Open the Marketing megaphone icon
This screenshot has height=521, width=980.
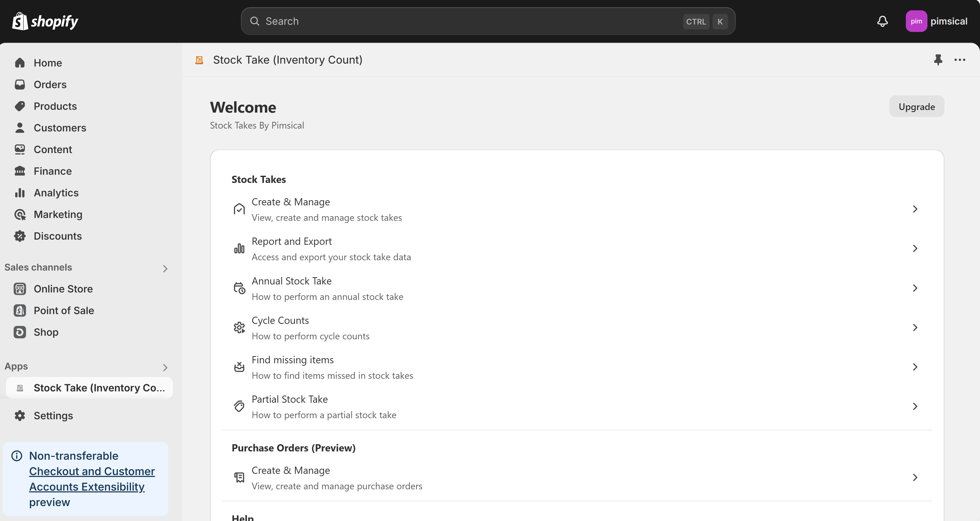(x=20, y=214)
